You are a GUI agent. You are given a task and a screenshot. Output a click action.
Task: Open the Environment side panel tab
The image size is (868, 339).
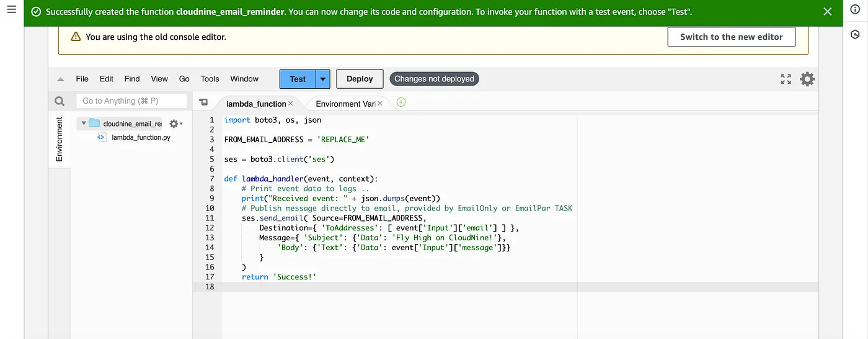pos(59,139)
